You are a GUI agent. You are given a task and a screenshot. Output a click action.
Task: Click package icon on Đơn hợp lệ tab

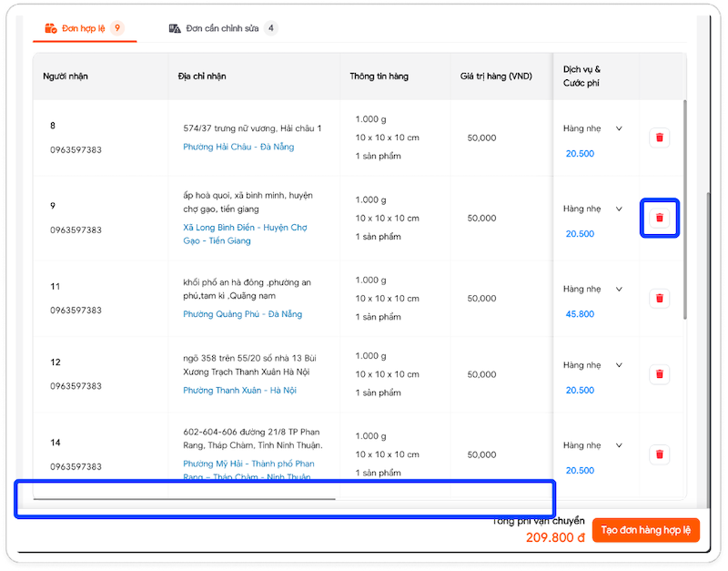[x=50, y=29]
